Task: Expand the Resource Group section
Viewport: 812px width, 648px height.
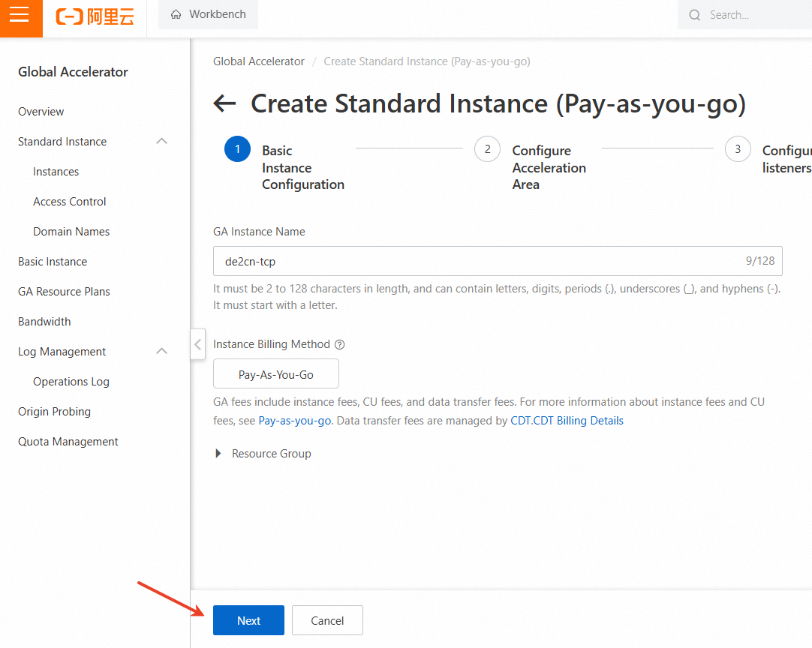Action: coord(219,454)
